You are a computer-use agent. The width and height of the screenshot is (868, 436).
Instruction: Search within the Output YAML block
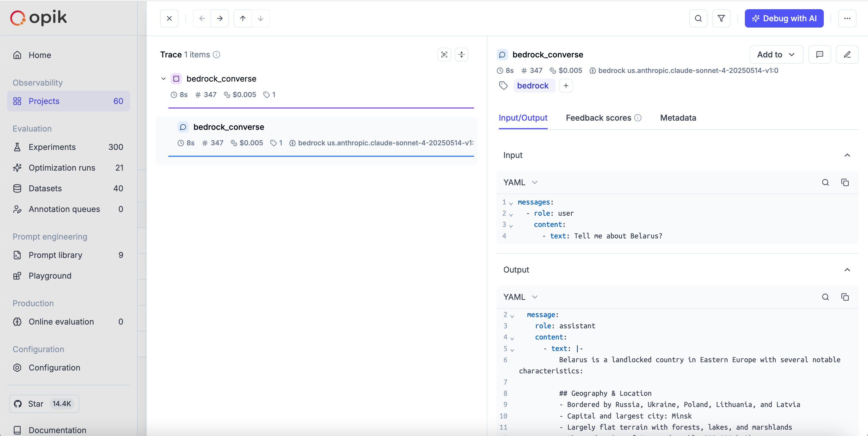tap(825, 297)
